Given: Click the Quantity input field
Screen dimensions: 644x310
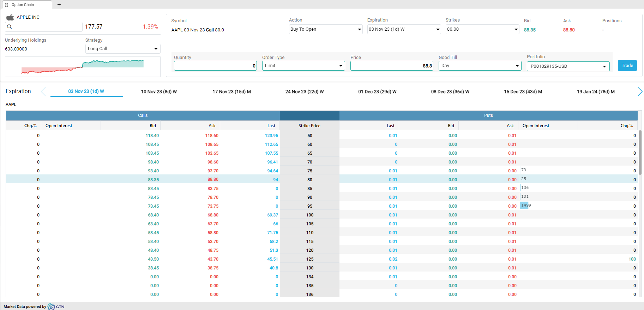Looking at the screenshot, I should (215, 66).
